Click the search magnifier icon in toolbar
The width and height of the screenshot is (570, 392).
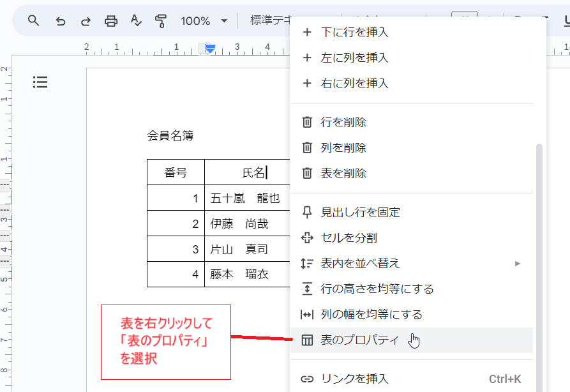point(33,20)
